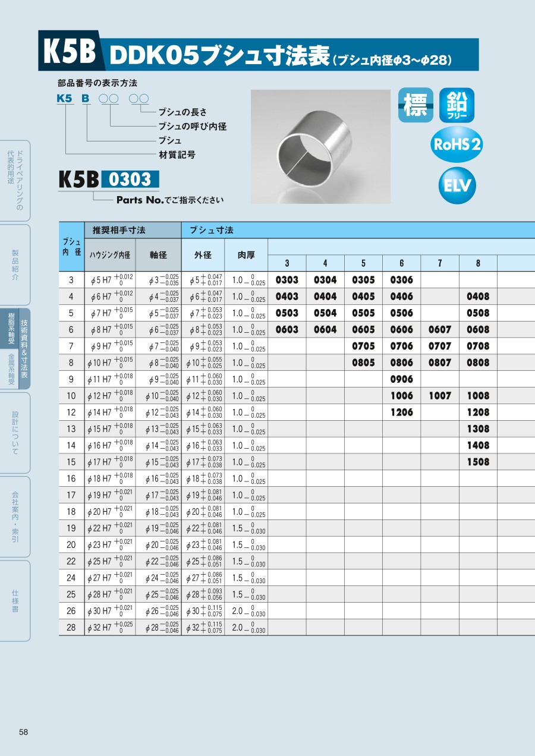Click the 外径 column header

coord(203,255)
